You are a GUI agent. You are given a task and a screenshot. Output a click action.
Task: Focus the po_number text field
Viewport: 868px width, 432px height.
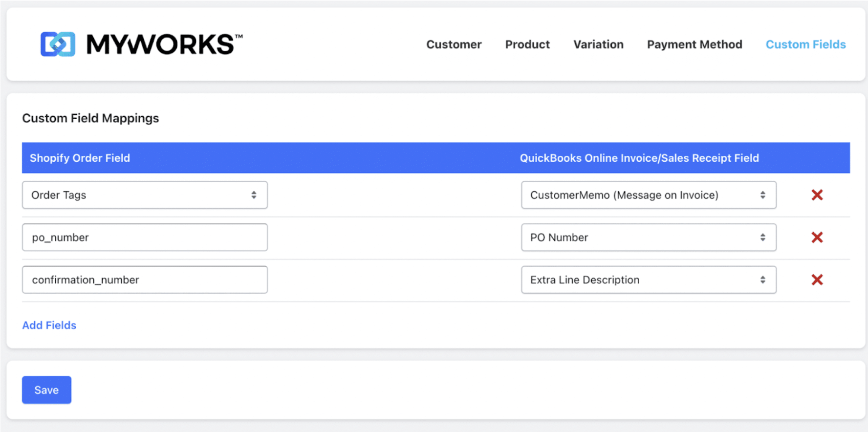click(x=145, y=238)
